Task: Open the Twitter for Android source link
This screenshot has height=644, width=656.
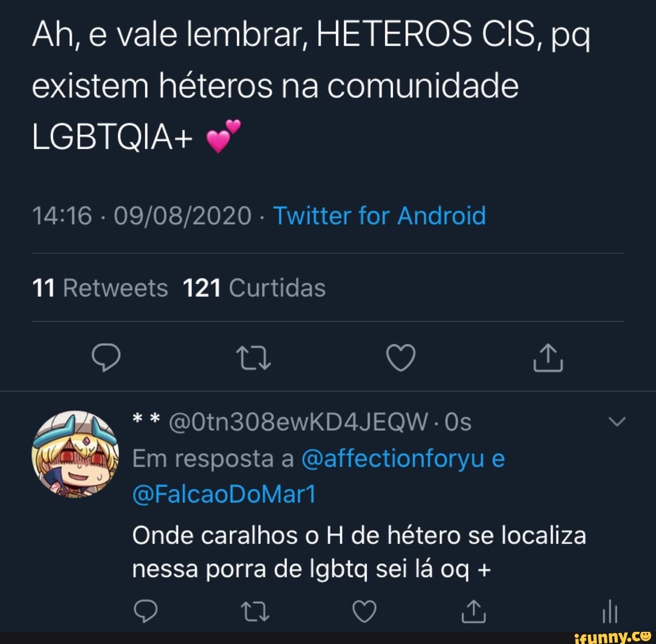Action: pos(380,216)
